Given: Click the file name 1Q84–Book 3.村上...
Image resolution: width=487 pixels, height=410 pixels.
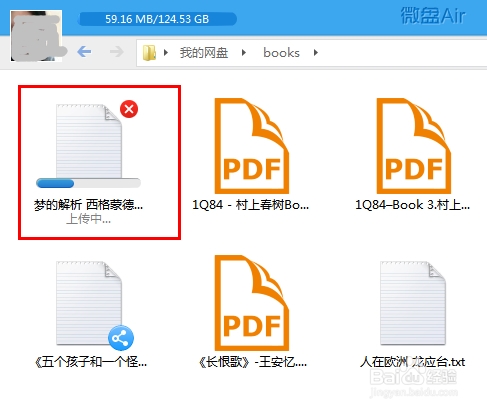Looking at the screenshot, I should [413, 205].
